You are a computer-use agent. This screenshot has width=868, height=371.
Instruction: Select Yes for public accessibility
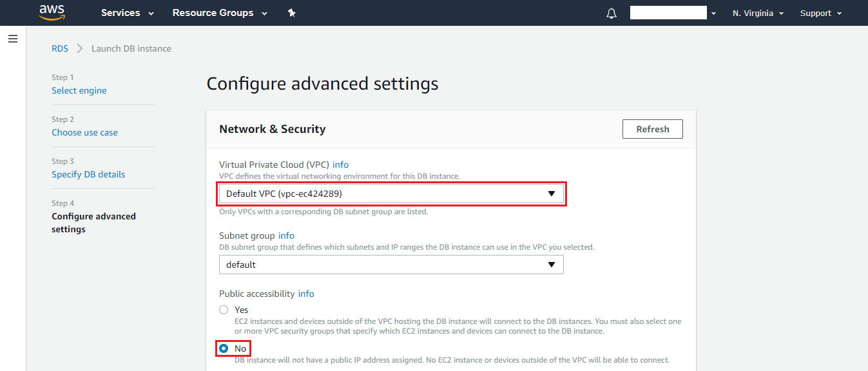coord(224,310)
